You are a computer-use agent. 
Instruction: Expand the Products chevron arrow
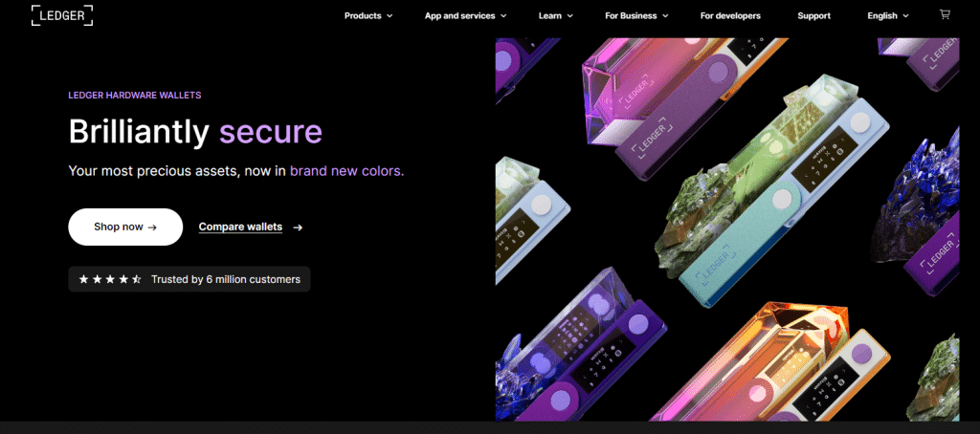click(x=390, y=15)
